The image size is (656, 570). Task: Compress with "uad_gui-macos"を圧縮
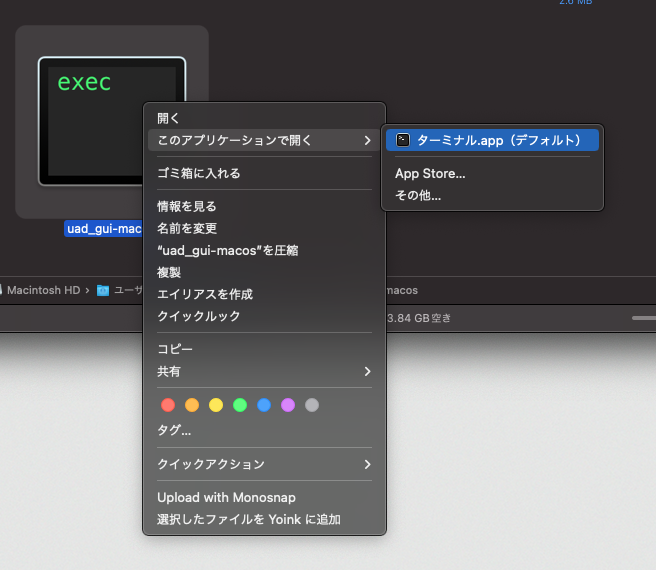click(x=228, y=251)
